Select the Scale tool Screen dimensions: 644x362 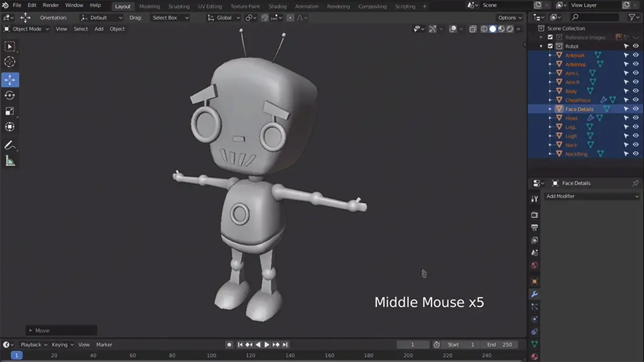tap(10, 112)
